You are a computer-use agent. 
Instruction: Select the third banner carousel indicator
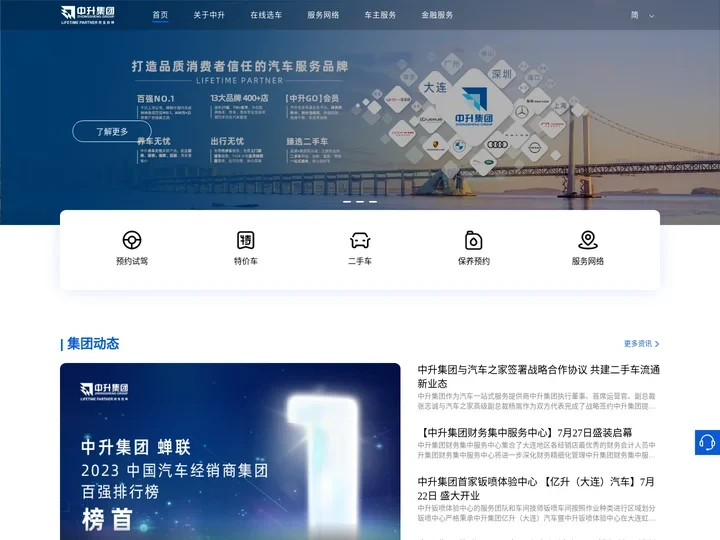(373, 202)
